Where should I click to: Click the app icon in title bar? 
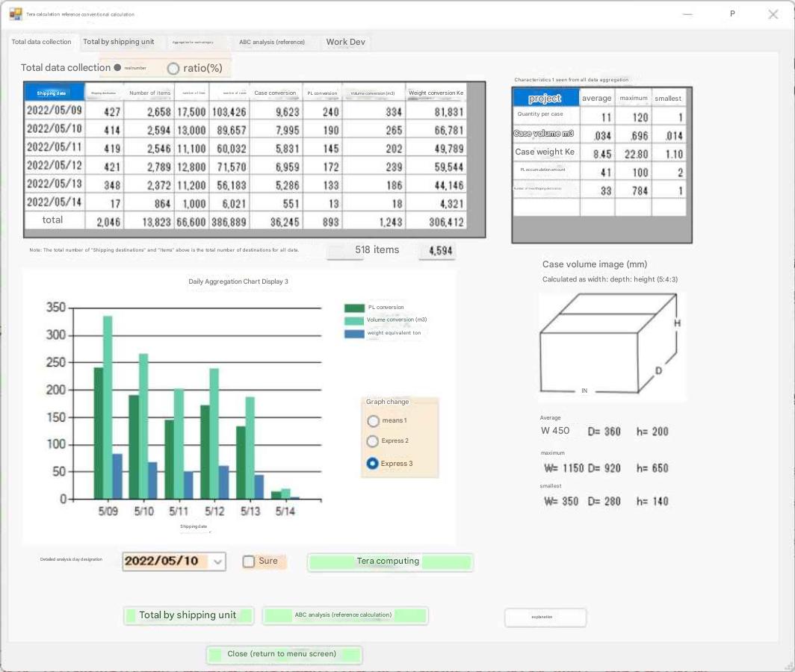pyautogui.click(x=16, y=13)
